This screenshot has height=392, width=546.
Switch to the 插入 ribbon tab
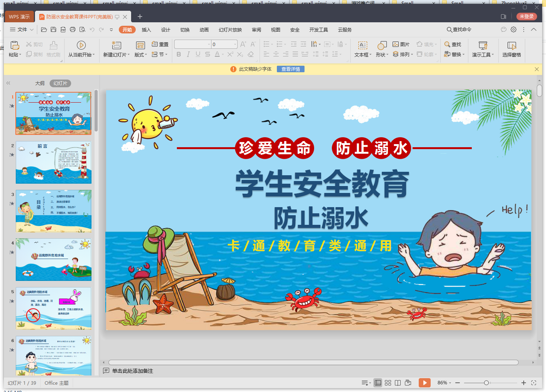[x=146, y=29]
